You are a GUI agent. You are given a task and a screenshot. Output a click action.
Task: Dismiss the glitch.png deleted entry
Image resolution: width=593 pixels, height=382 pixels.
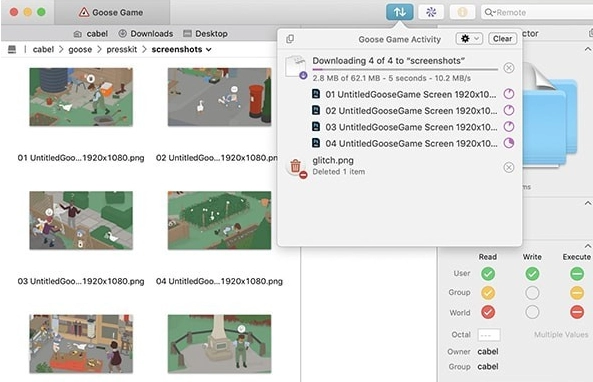(509, 168)
